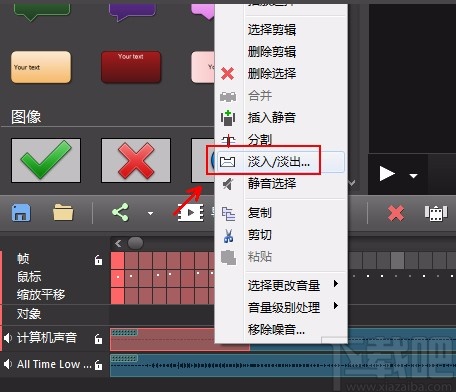Click timeline scroll-left arrow

pyautogui.click(x=118, y=243)
